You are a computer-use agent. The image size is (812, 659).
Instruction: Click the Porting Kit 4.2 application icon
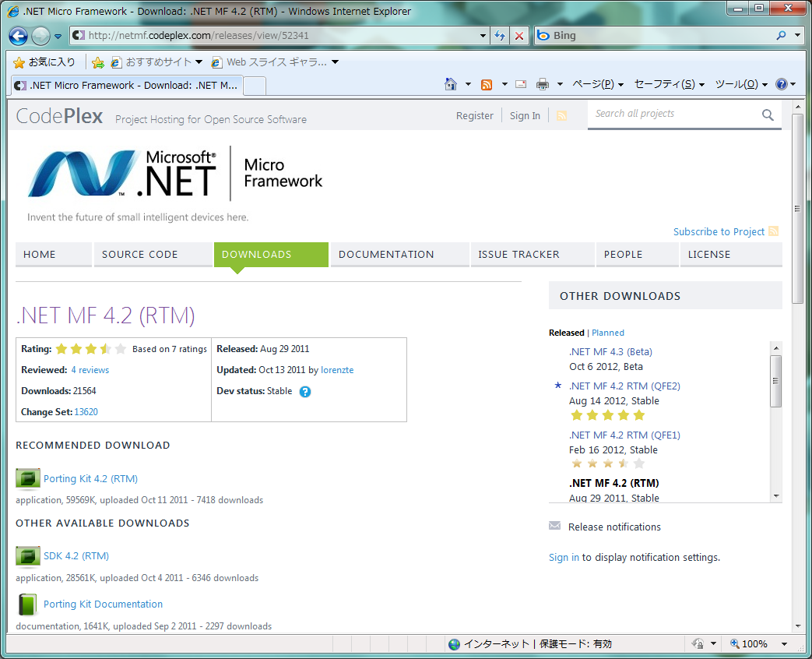click(28, 478)
